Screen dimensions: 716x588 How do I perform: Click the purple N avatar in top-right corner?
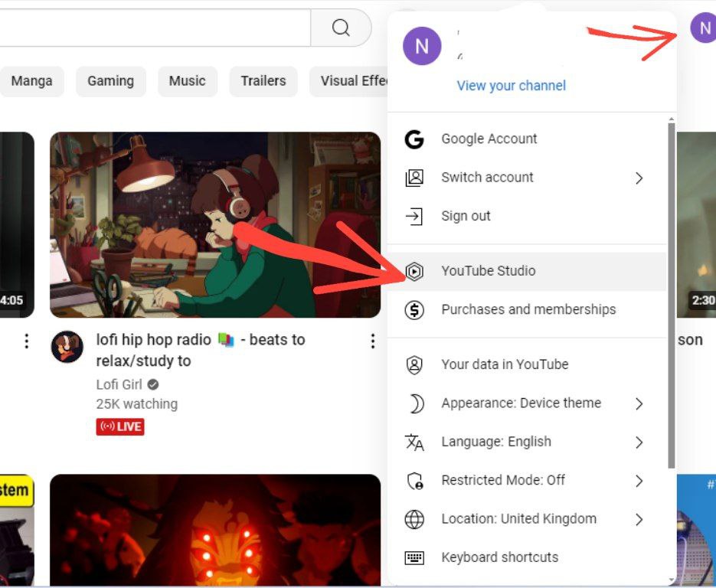pyautogui.click(x=703, y=28)
